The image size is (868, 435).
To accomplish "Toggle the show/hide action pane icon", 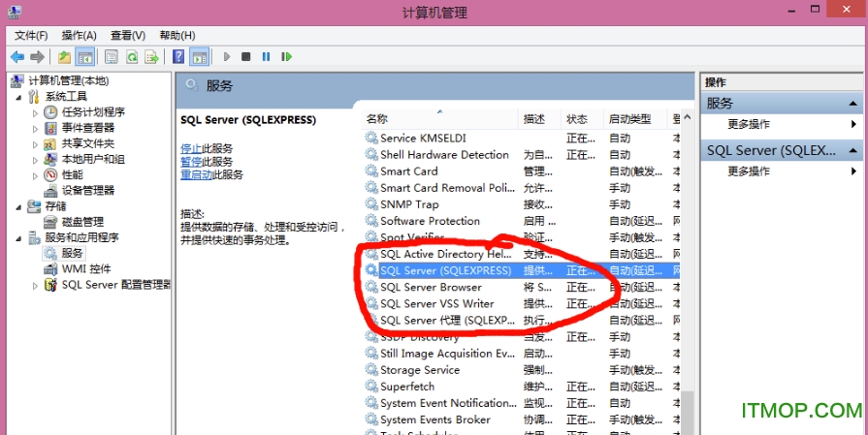I will click(199, 56).
